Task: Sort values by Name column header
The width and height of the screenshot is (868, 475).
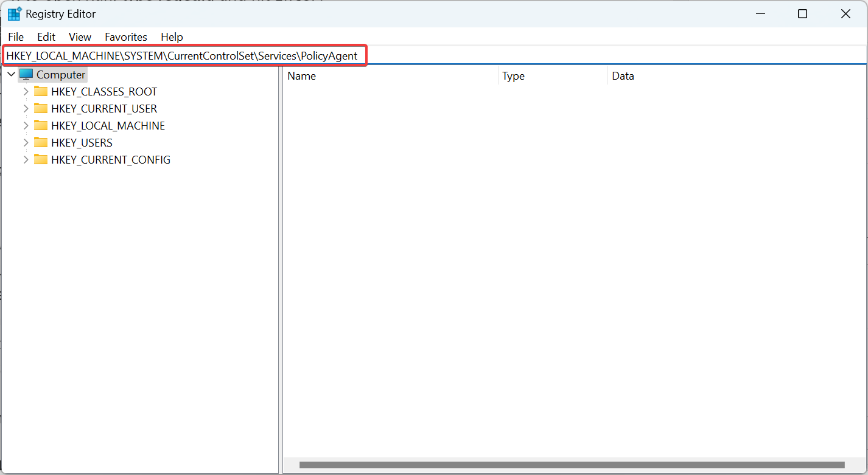Action: tap(390, 76)
